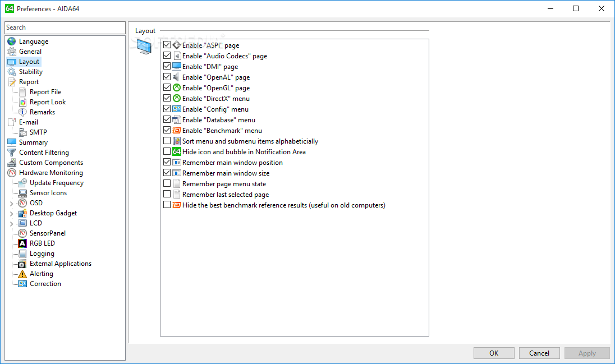Open the Summary preferences page
Screen dimensions: 615x364
(x=33, y=142)
